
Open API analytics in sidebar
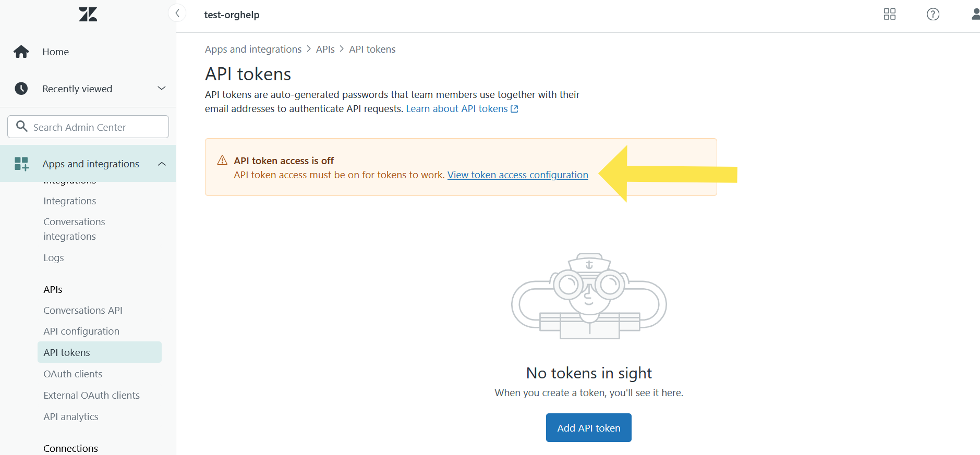pos(71,416)
